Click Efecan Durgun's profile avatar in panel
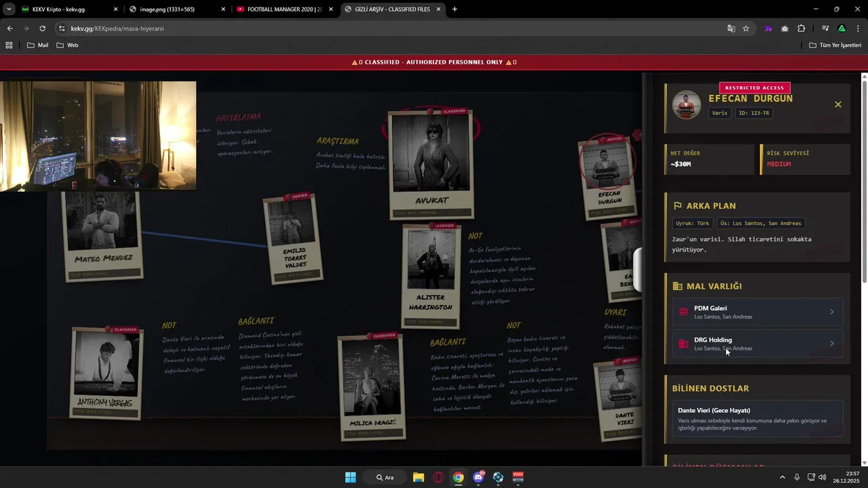 [686, 105]
